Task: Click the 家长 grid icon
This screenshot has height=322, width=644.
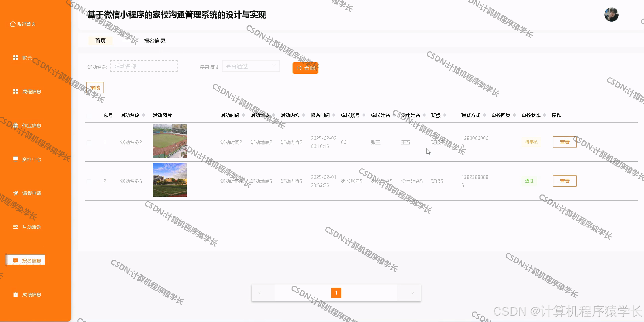Action: tap(16, 58)
